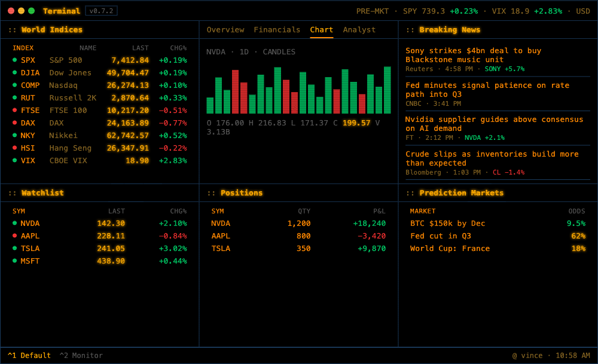This screenshot has height=364, width=598.
Task: Click the yellow minimize window dot
Action: (22, 11)
